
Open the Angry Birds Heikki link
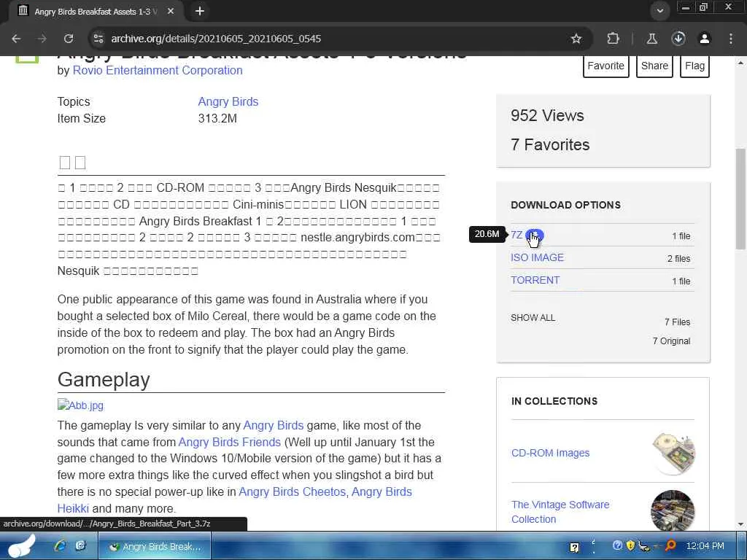click(x=382, y=491)
